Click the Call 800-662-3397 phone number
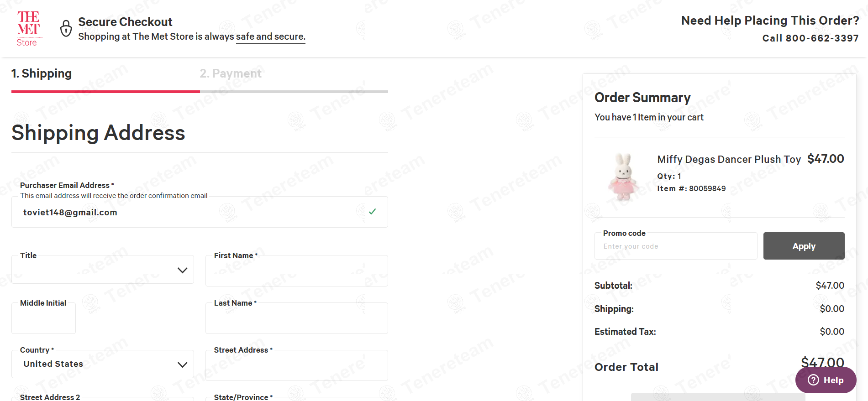This screenshot has width=868, height=401. 810,38
